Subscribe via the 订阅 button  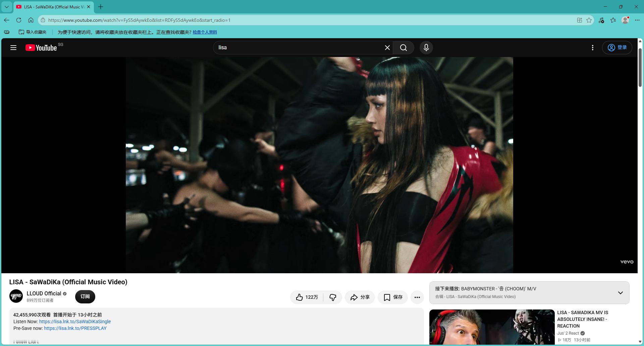coord(85,297)
